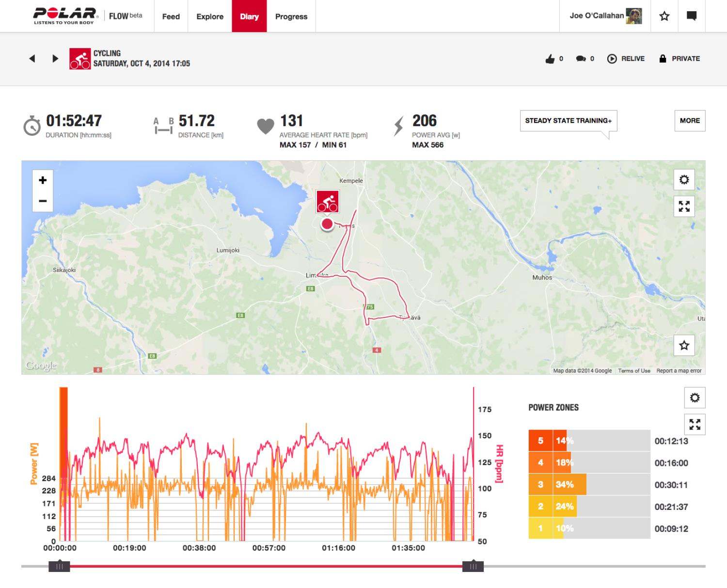Click the right timeline range slider handle
The width and height of the screenshot is (727, 588).
point(473,566)
